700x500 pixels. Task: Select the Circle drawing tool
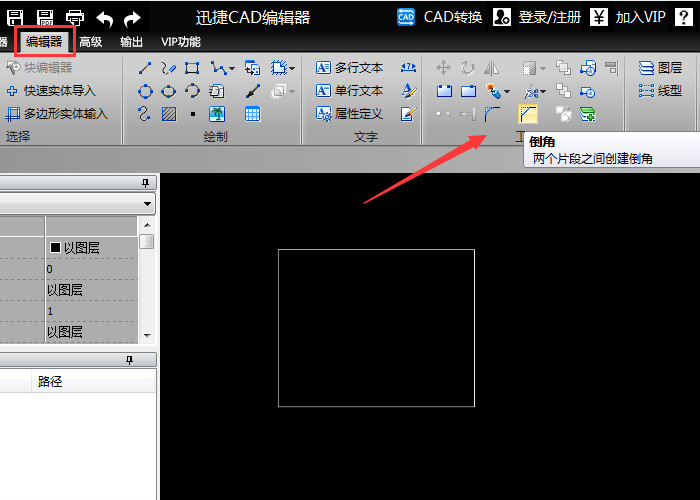(145, 92)
